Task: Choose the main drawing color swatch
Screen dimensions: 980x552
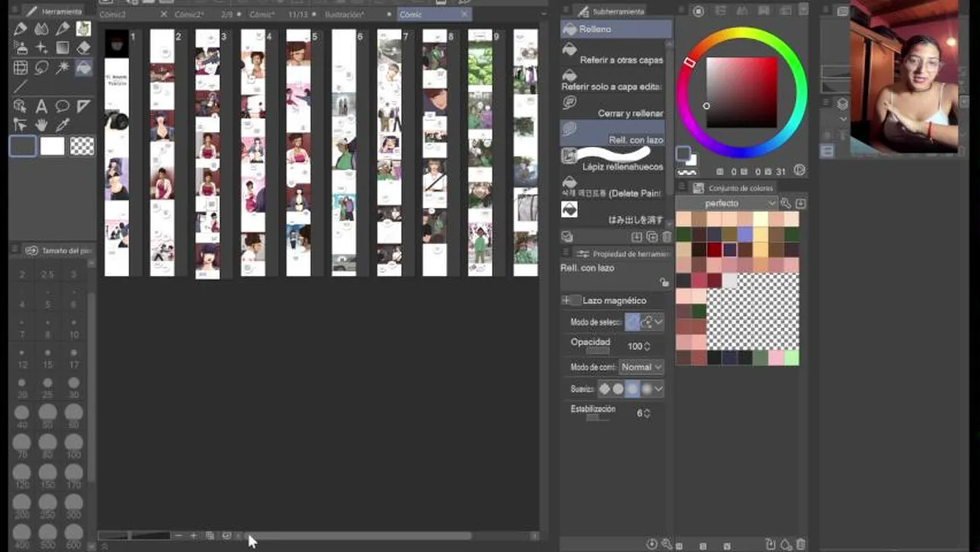Action: [x=22, y=146]
